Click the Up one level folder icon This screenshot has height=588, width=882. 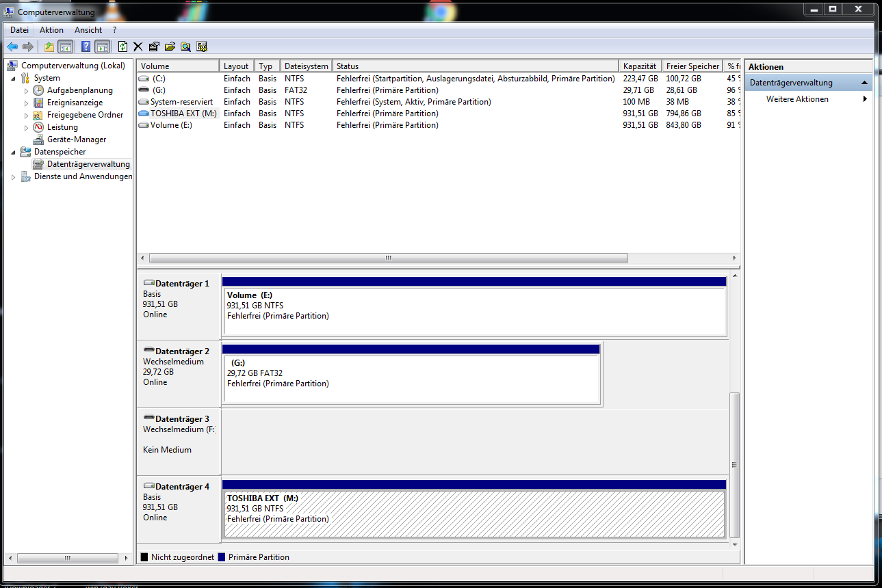49,46
